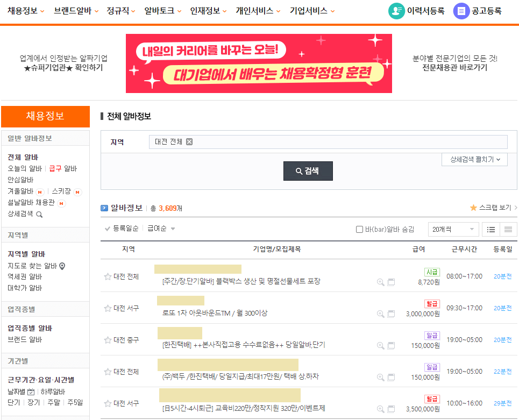519x420 pixels.
Task: Switch to list view layout icon
Action: pyautogui.click(x=490, y=229)
